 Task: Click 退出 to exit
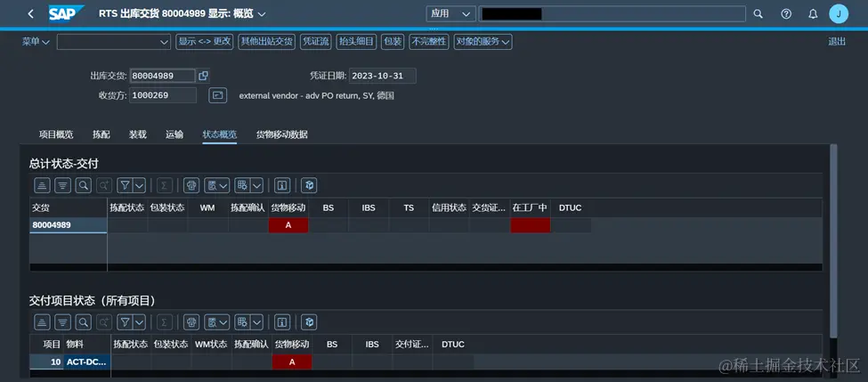pos(837,42)
